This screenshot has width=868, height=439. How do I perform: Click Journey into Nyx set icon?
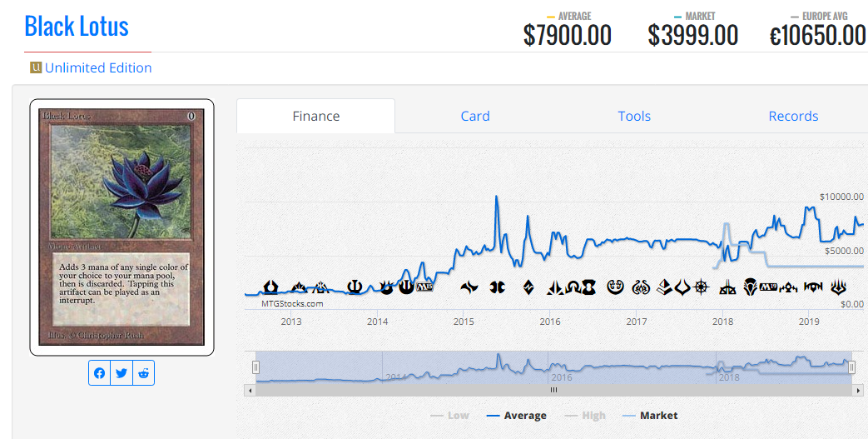[x=406, y=287]
